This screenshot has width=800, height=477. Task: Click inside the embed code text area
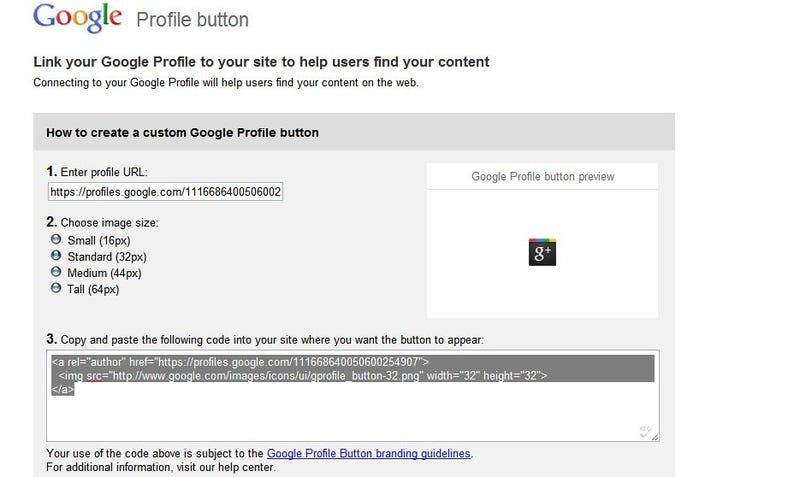tap(353, 396)
